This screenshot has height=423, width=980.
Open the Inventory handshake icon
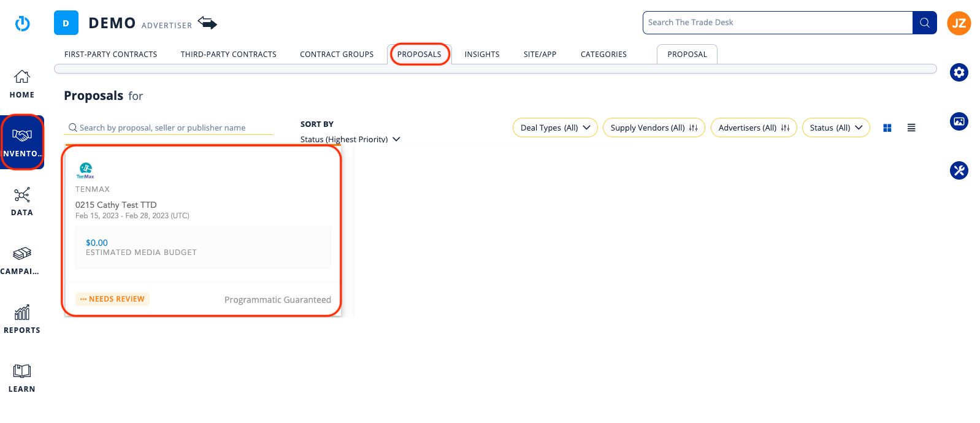(x=22, y=135)
